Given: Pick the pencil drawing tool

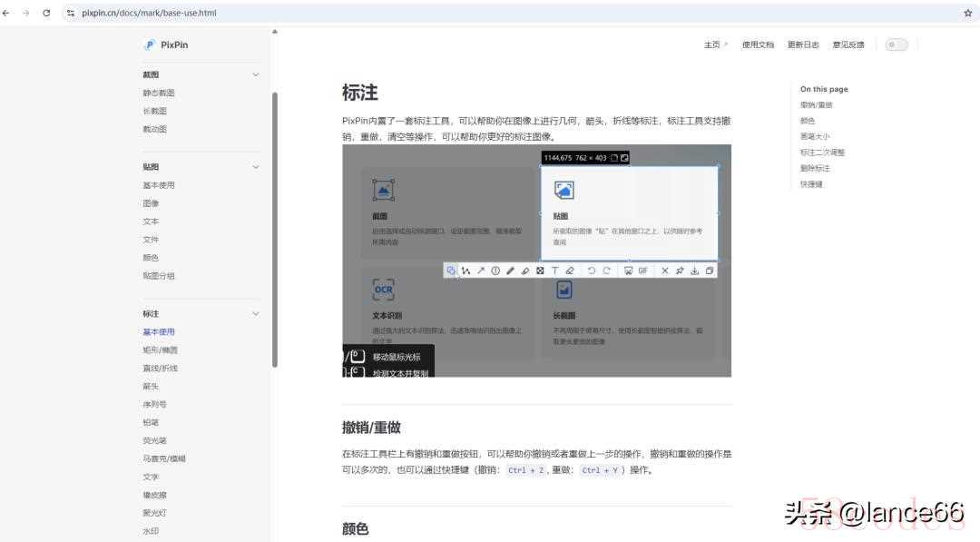Looking at the screenshot, I should 510,271.
